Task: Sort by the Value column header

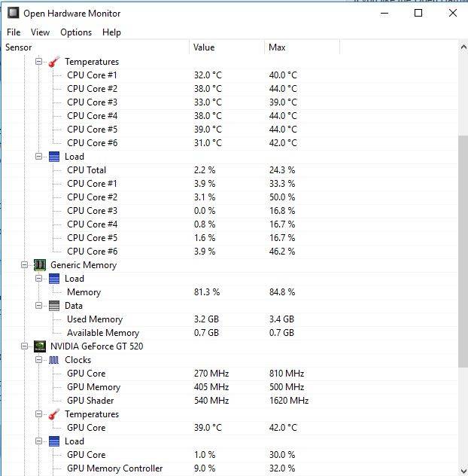Action: click(x=226, y=47)
